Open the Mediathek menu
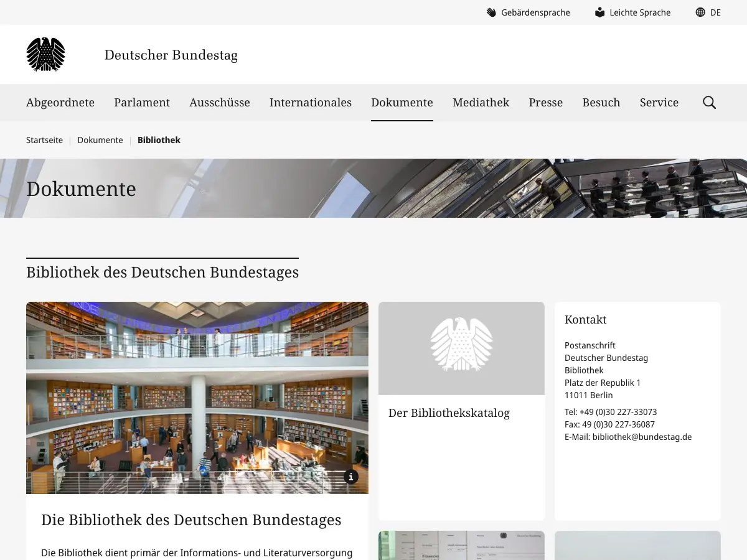This screenshot has height=560, width=747. click(481, 103)
